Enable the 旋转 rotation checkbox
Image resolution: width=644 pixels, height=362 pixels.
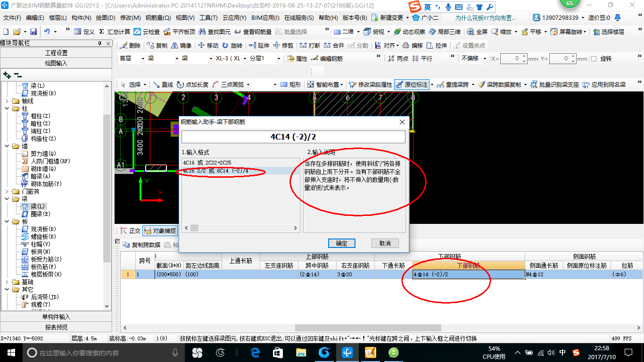594,58
